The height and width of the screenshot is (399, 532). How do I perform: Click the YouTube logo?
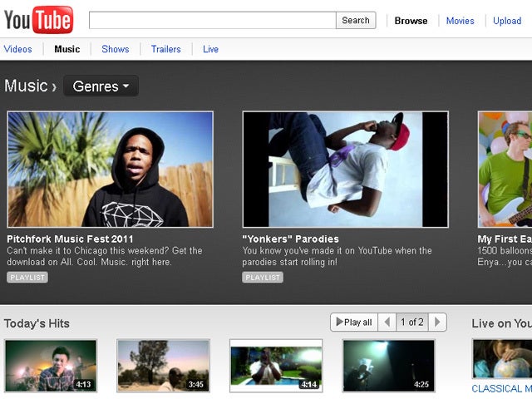click(38, 20)
